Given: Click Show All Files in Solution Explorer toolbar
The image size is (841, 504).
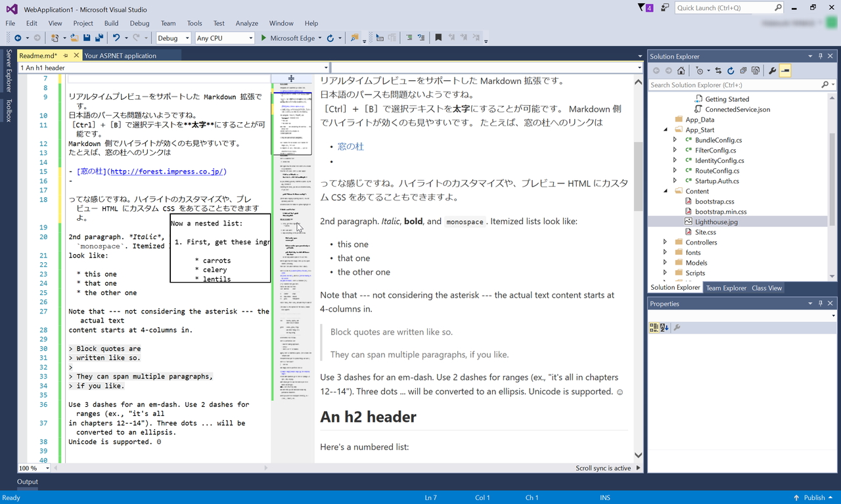Looking at the screenshot, I should coord(756,70).
